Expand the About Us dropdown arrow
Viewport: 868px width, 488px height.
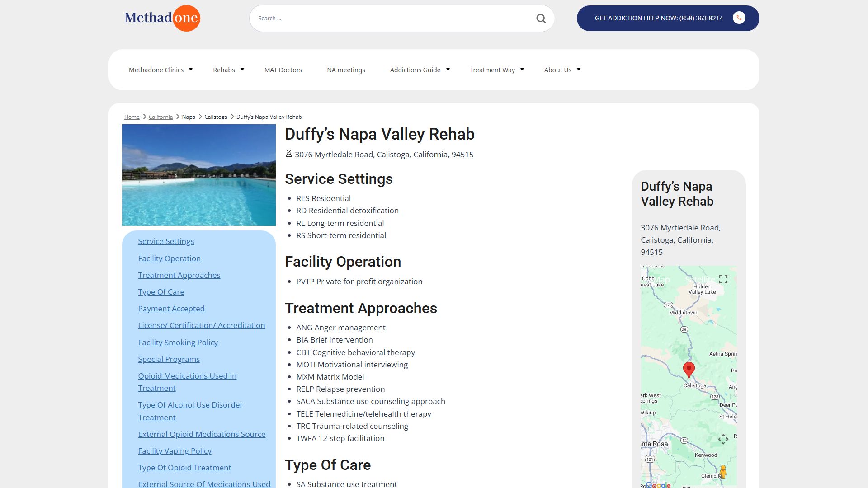pyautogui.click(x=579, y=70)
